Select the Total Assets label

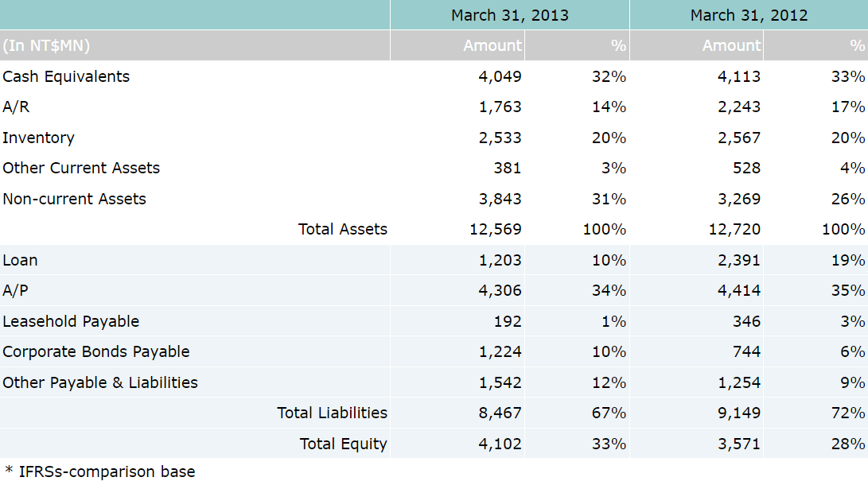[x=342, y=229]
